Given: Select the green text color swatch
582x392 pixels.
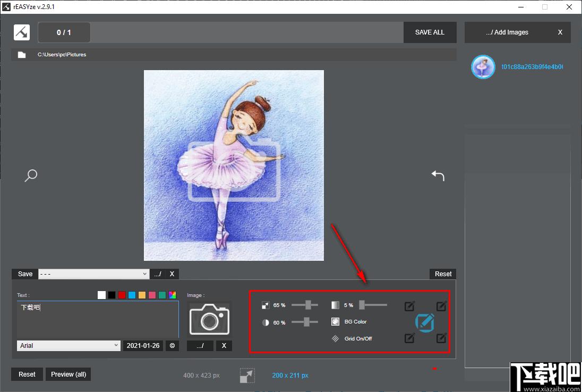Looking at the screenshot, I should (x=162, y=295).
